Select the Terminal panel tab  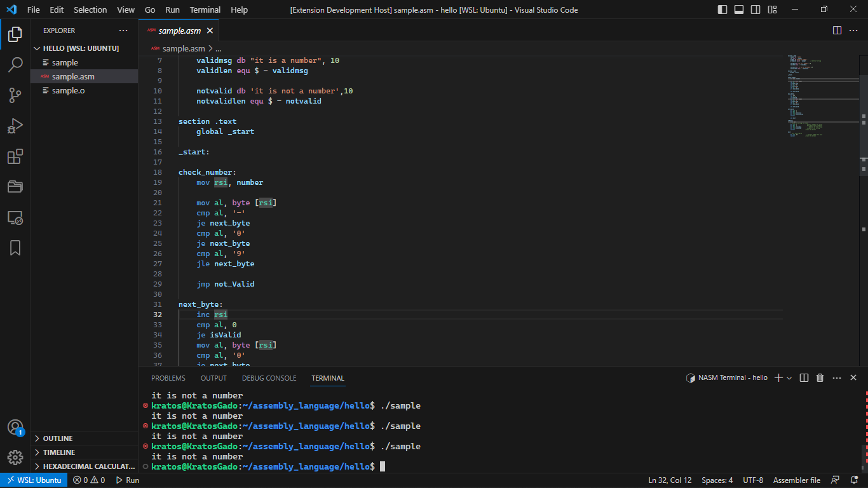tap(328, 378)
